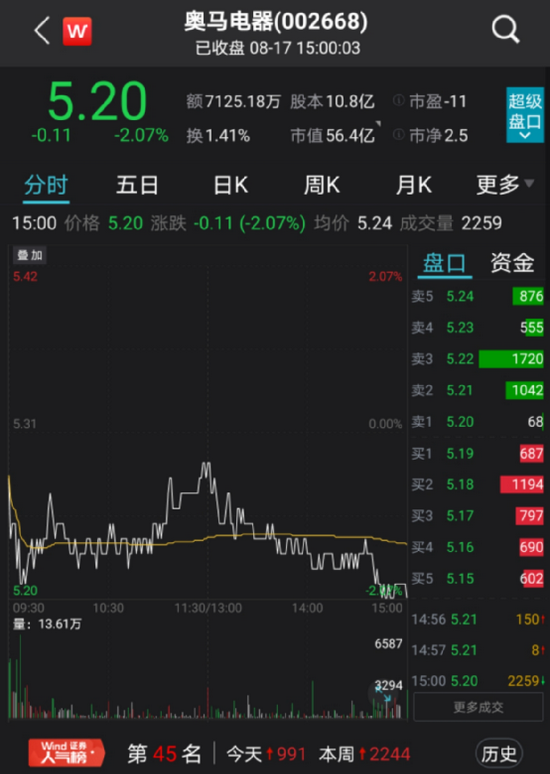Tap the back arrow icon
Viewport: 550px width, 774px height.
coord(42,31)
